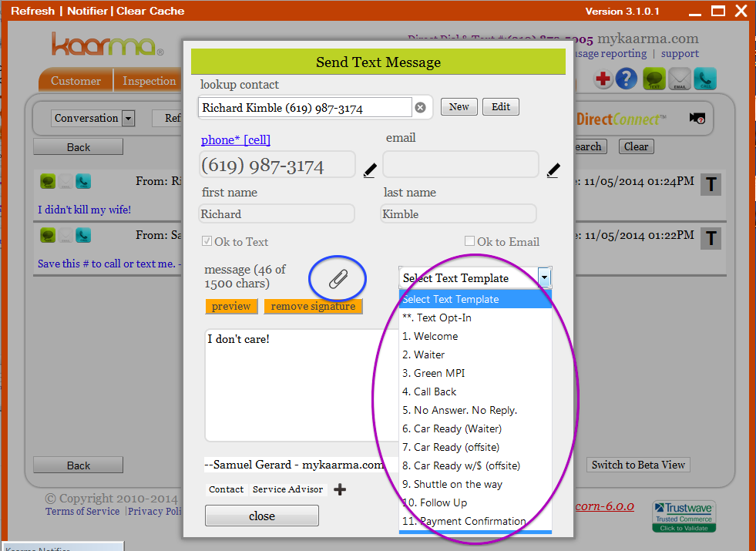The image size is (756, 551).
Task: Click the Trustwave Trusted Commerce badge
Action: pos(684,516)
